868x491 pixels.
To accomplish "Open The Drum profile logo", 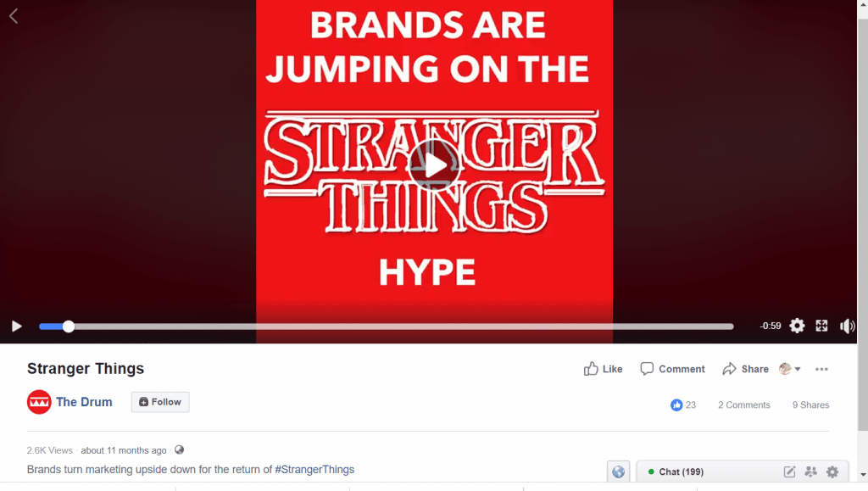I will pos(39,402).
